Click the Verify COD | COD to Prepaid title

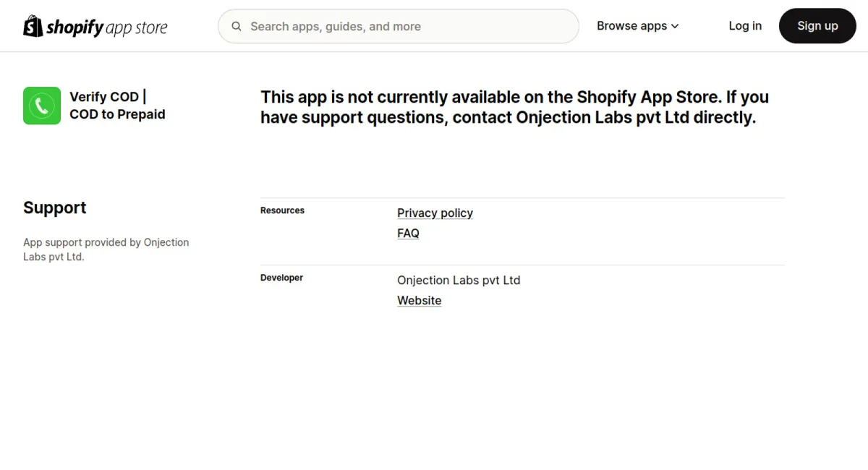pyautogui.click(x=117, y=106)
